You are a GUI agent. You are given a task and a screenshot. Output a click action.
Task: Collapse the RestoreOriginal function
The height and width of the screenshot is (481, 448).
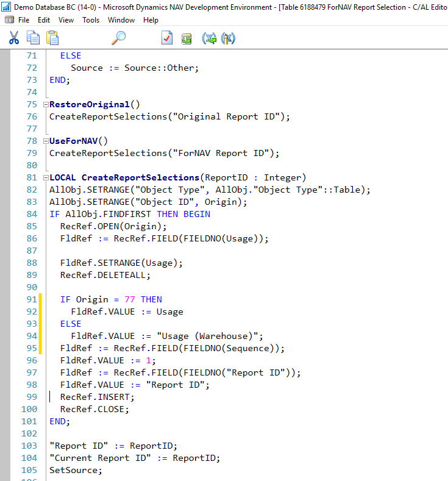click(x=46, y=105)
